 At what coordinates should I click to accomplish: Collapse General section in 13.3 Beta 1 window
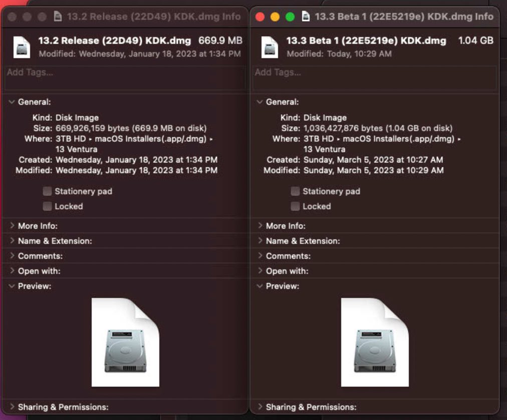click(260, 102)
